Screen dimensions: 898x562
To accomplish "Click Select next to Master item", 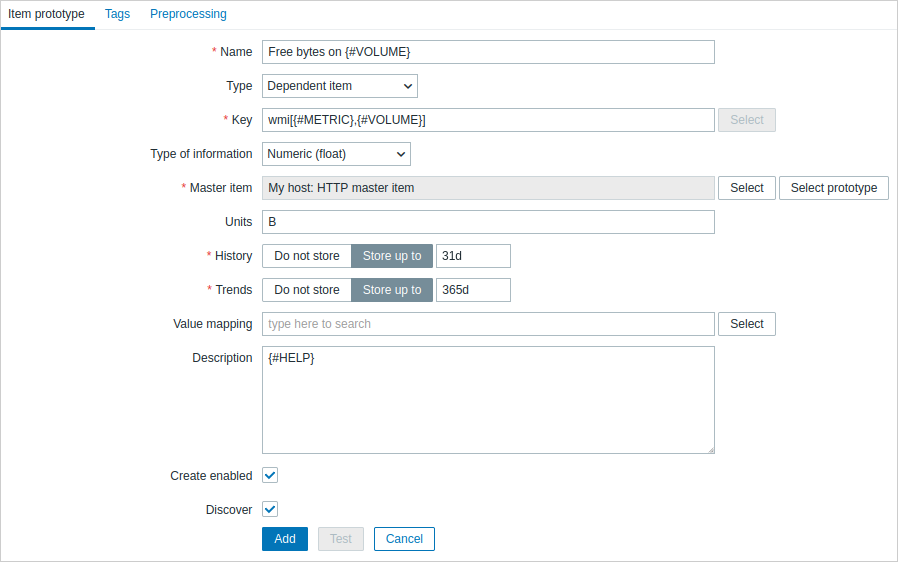I will [746, 188].
